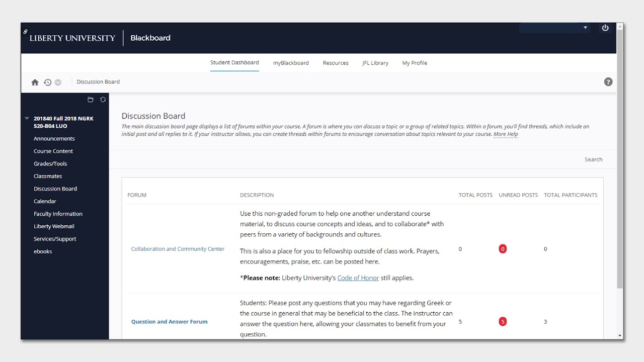This screenshot has width=644, height=362.
Task: Click the scroll down arrow on scrollbar
Action: click(620, 335)
